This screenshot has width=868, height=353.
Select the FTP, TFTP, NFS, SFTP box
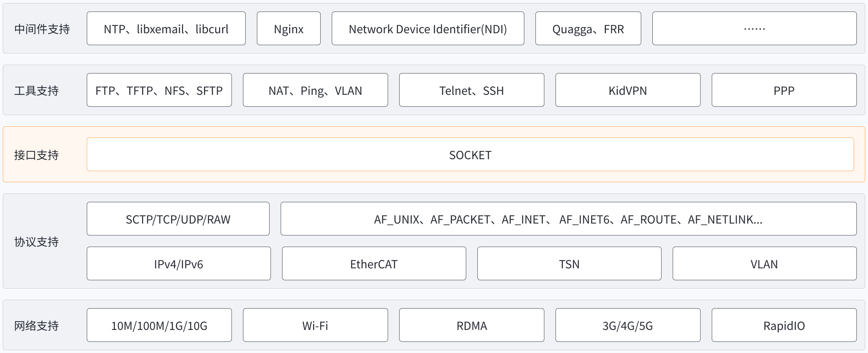click(x=159, y=90)
